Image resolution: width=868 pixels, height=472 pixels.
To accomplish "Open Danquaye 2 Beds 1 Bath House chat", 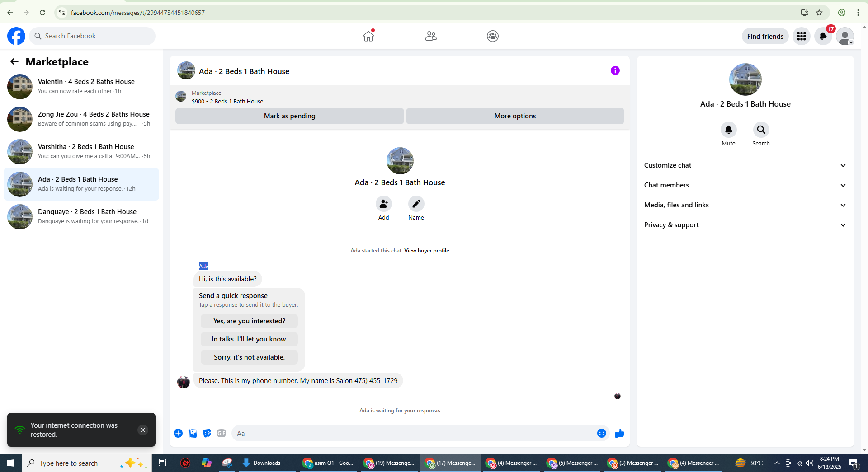I will pos(81,216).
